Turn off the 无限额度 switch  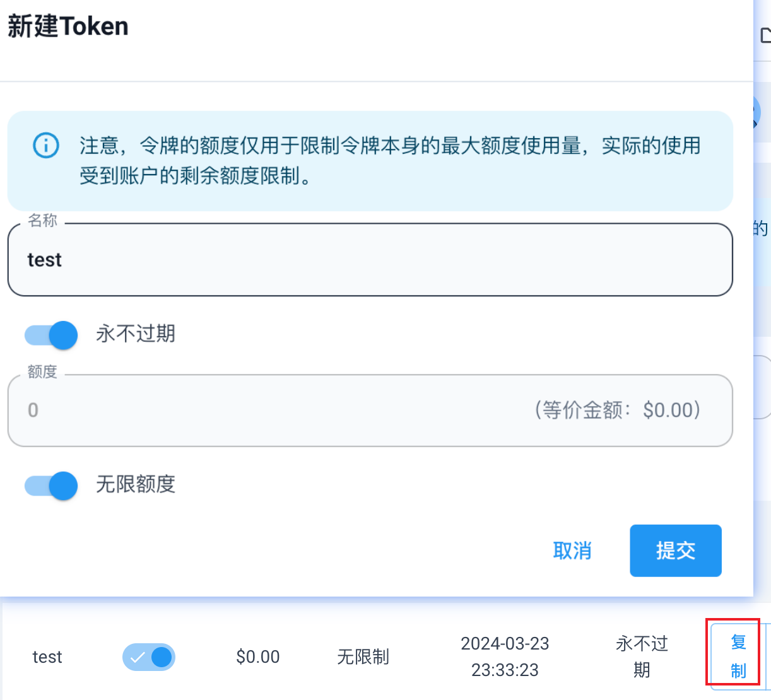50,486
